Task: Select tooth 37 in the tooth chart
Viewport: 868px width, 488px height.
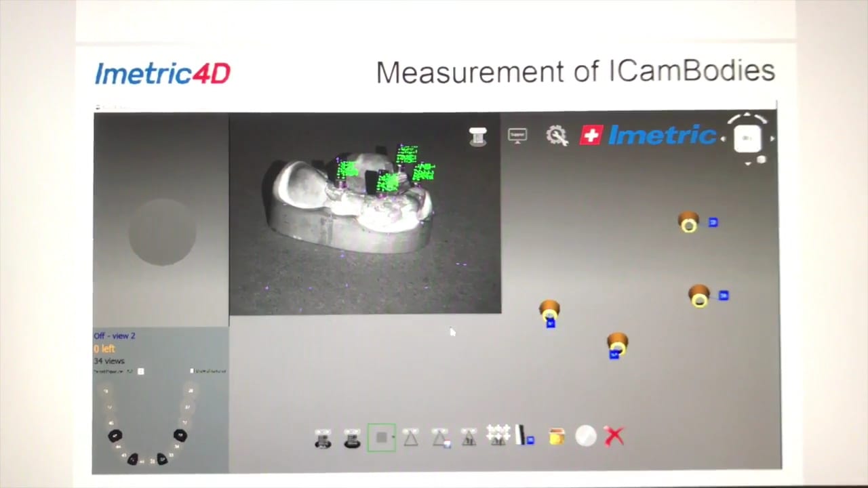Action: pyautogui.click(x=188, y=407)
